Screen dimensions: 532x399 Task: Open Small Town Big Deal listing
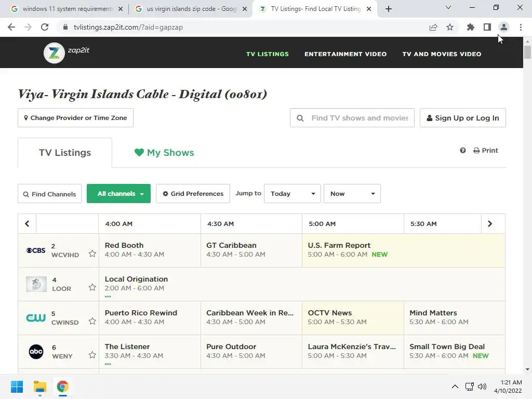click(x=455, y=352)
